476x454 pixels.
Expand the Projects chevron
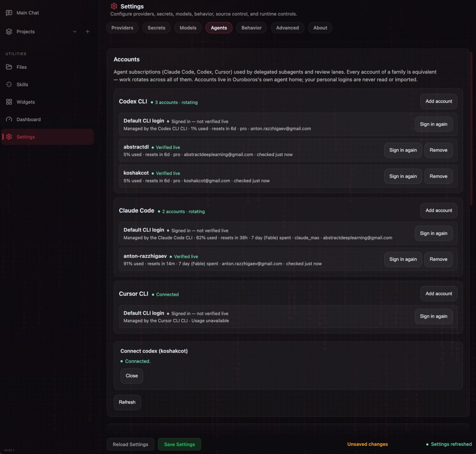click(x=75, y=32)
